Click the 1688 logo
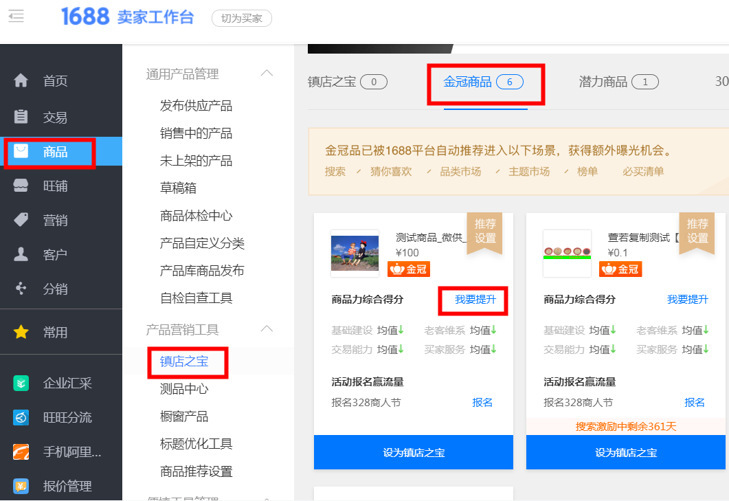The height and width of the screenshot is (501, 729). coord(85,17)
